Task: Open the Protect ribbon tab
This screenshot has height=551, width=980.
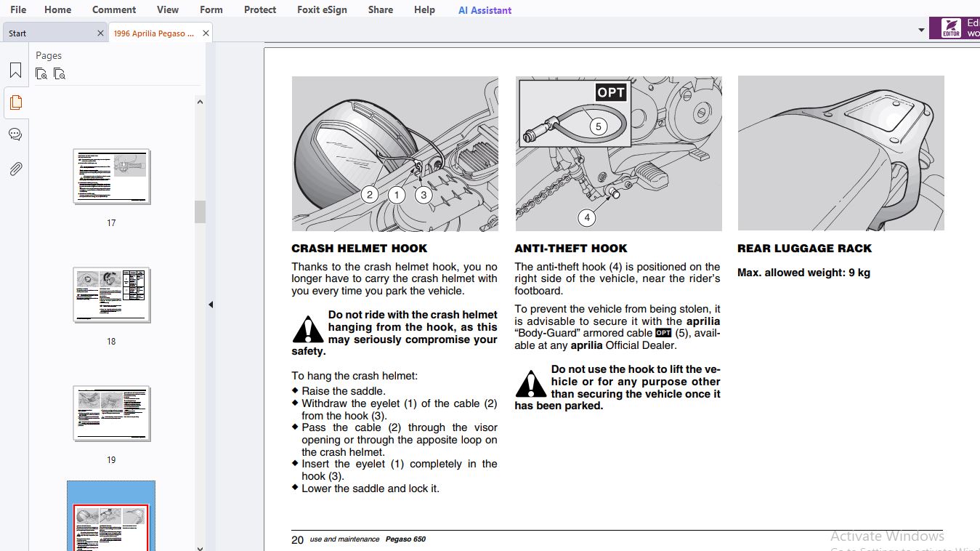Action: click(x=260, y=9)
